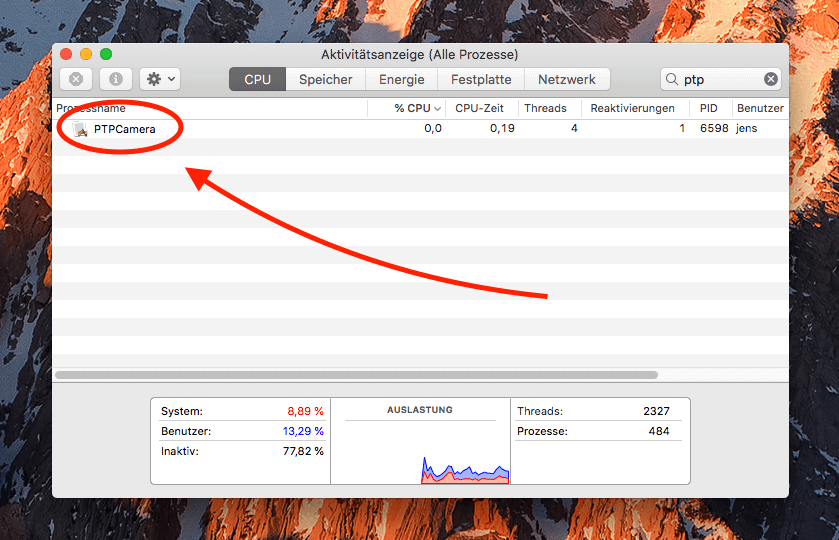Open the gear action dropdown menu
Screen dimensions: 839x540
(x=160, y=79)
